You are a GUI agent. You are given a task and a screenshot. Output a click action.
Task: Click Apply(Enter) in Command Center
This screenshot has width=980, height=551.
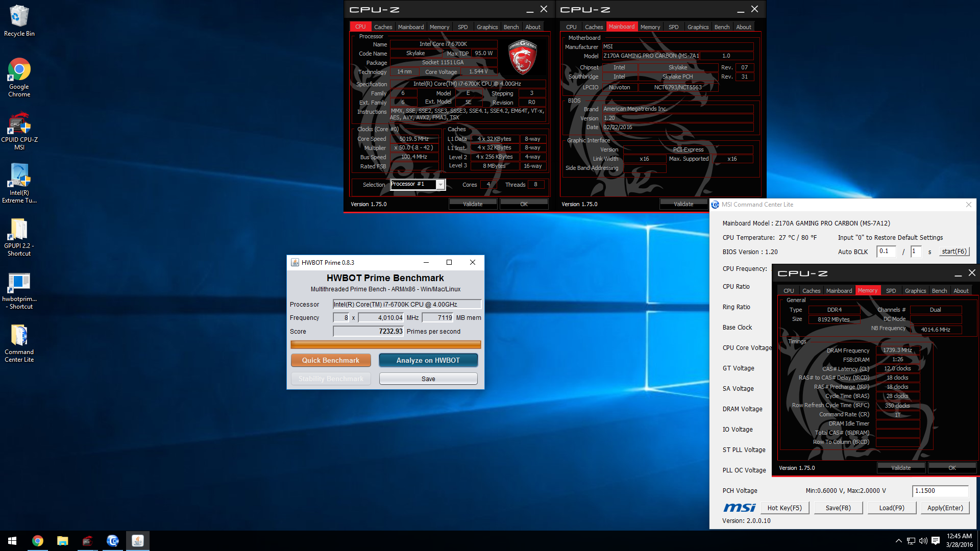[945, 508]
